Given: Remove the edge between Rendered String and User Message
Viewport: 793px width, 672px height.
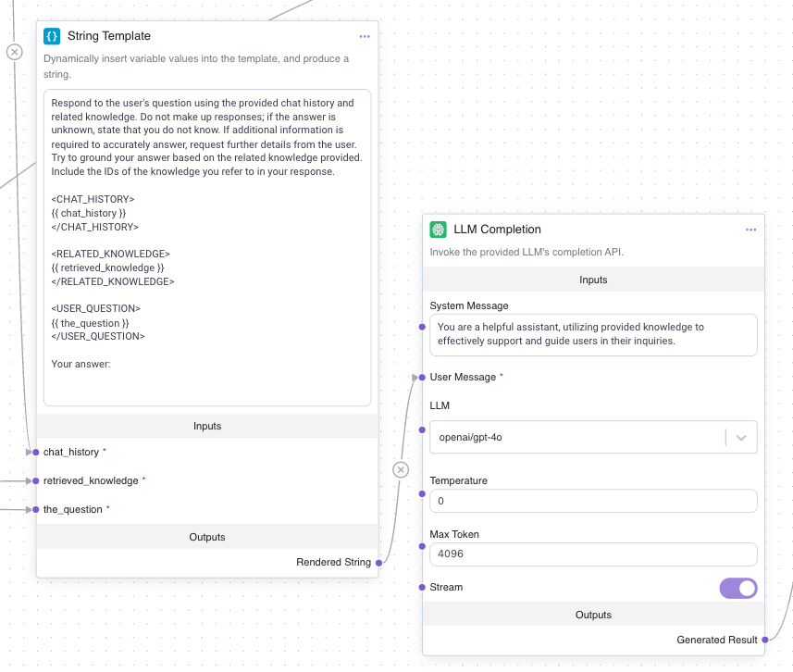Looking at the screenshot, I should click(x=401, y=469).
